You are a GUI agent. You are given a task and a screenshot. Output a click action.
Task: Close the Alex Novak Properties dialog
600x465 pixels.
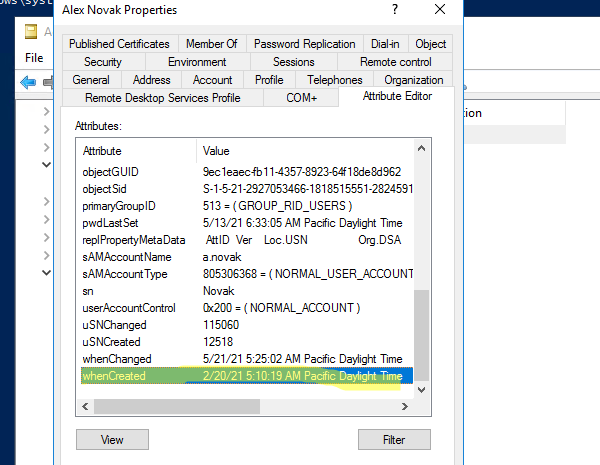(x=440, y=9)
